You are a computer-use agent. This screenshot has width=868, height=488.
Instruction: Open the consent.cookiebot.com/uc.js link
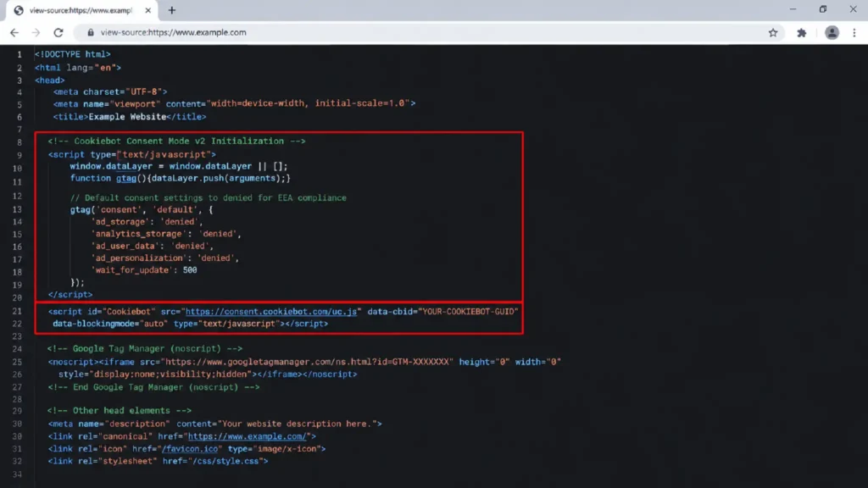click(x=270, y=312)
